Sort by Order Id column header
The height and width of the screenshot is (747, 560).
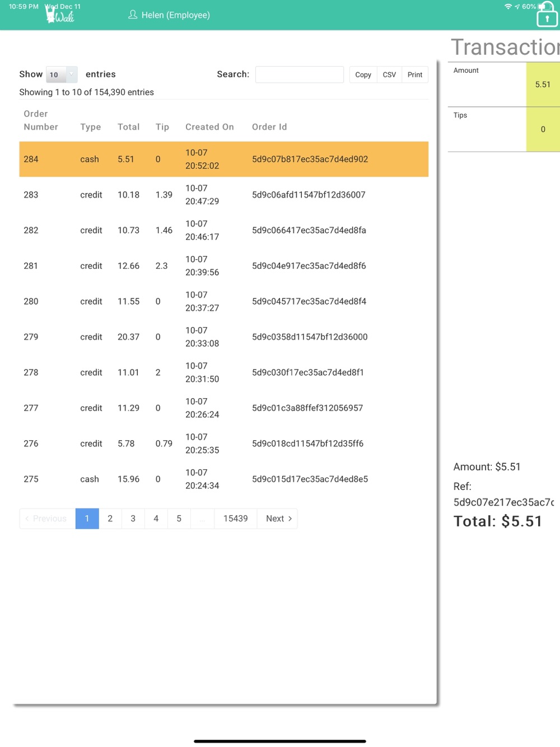pyautogui.click(x=269, y=127)
